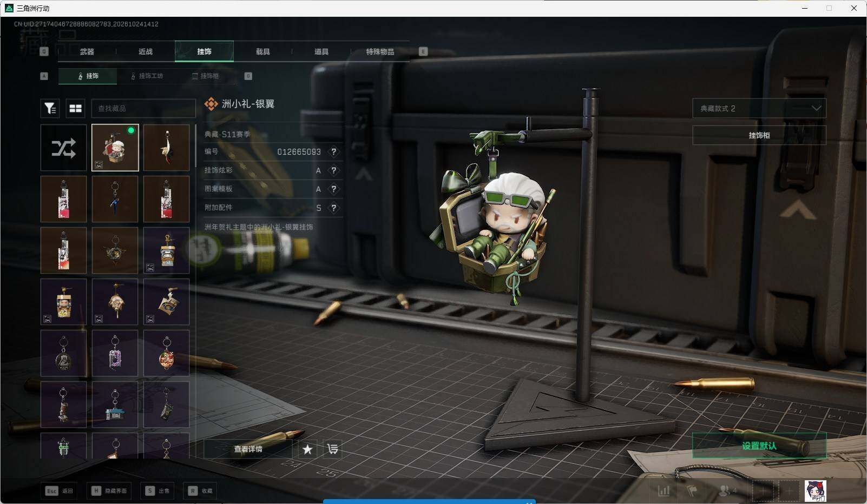Click the 挂饰柜 button on right

pos(759,135)
